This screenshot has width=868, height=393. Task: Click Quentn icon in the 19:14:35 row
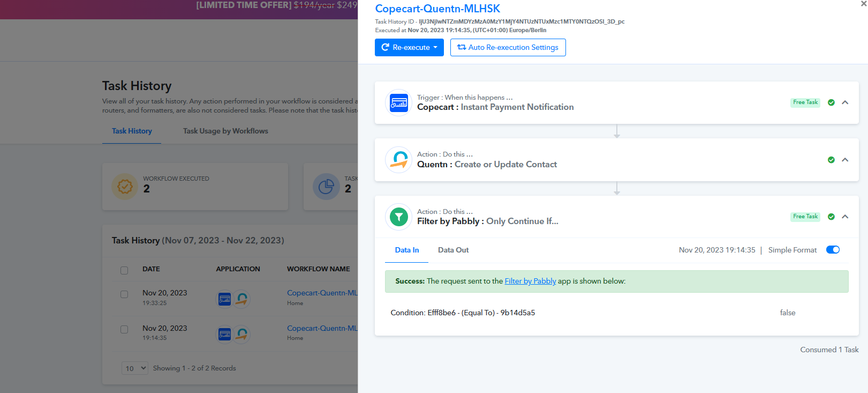(242, 334)
